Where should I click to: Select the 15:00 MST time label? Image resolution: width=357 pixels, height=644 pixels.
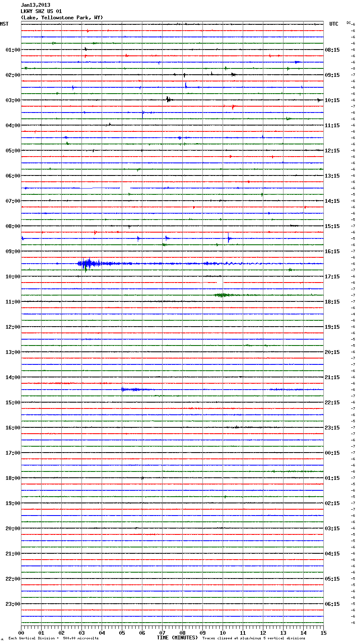coord(13,403)
